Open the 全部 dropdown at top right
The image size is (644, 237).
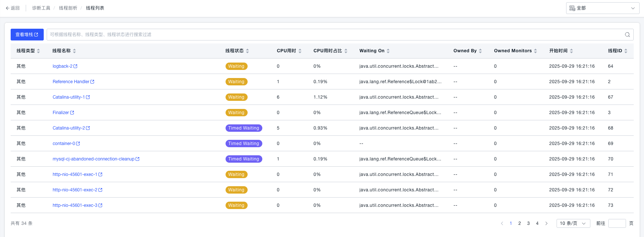pos(602,8)
